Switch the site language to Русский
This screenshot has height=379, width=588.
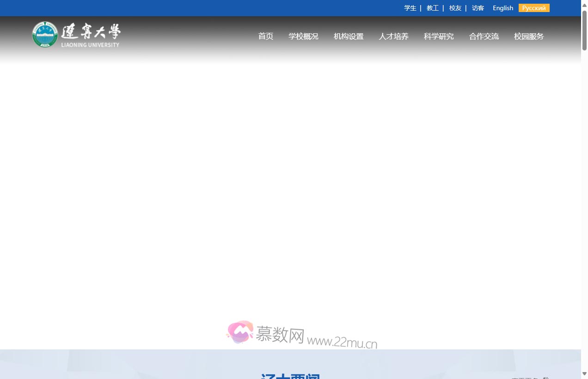coord(534,8)
